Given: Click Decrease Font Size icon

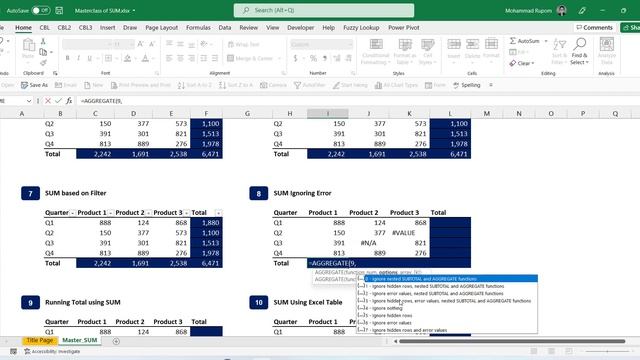Looking at the screenshot, I should [x=151, y=44].
